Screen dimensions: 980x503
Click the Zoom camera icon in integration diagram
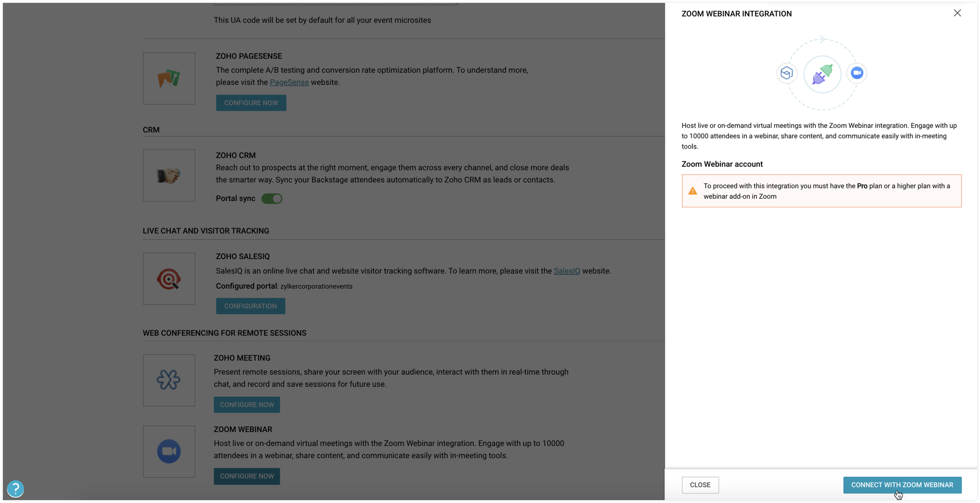(x=856, y=73)
